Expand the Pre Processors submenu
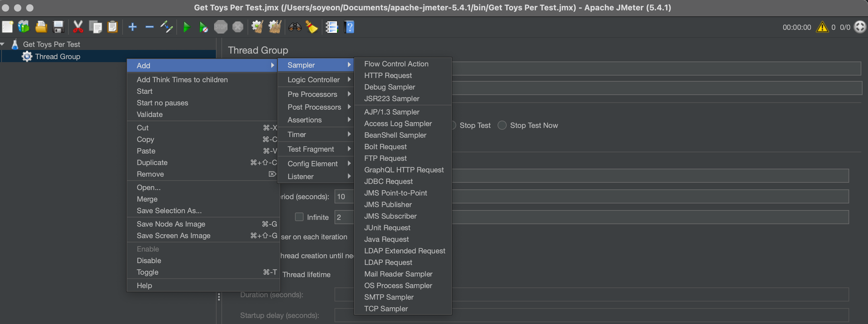 (316, 94)
